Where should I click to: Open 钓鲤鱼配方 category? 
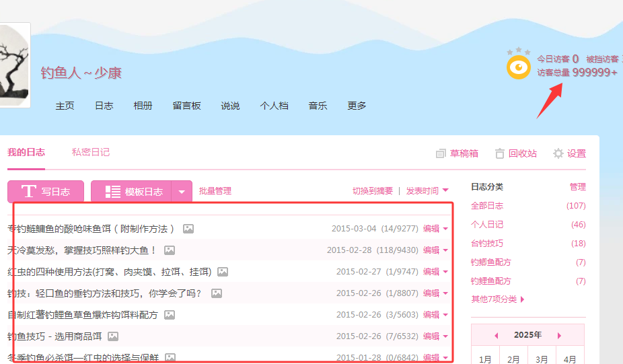coord(491,281)
